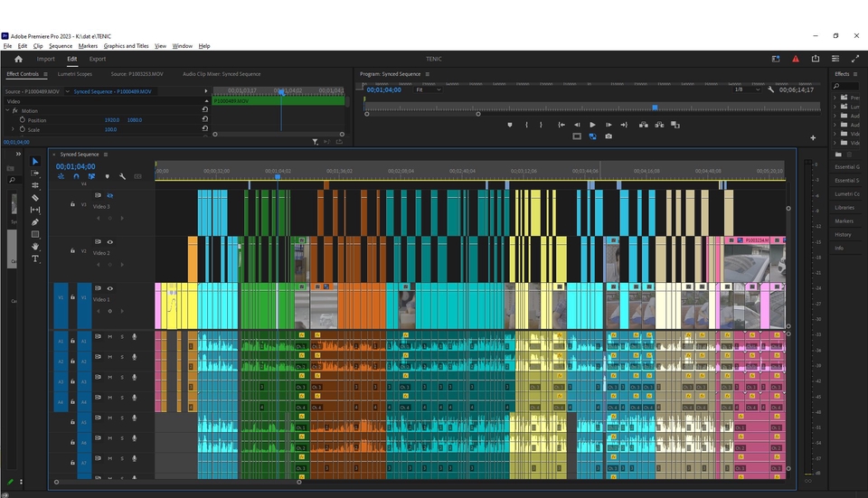Viewport: 868px width, 498px height.
Task: Hide Video 2 track output
Action: pos(110,242)
